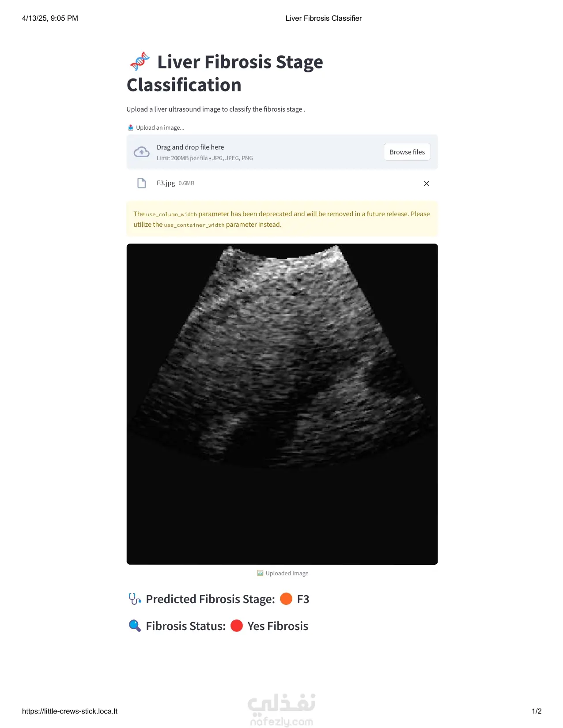The height and width of the screenshot is (728, 563).
Task: Click the orange circle next to F3
Action: (x=286, y=599)
